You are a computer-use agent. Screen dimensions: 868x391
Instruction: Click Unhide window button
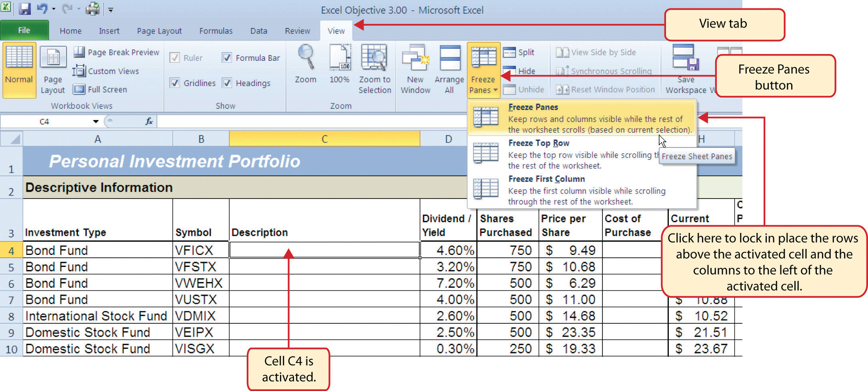click(x=524, y=89)
